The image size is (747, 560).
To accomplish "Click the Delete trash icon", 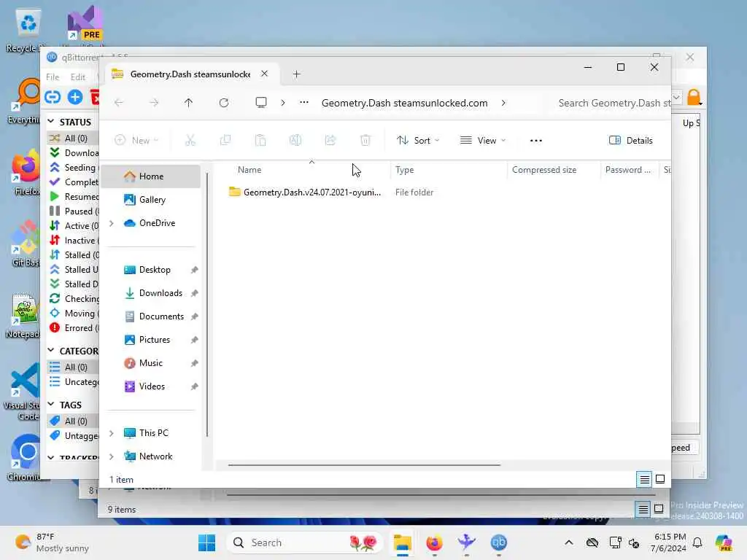I will 365,140.
